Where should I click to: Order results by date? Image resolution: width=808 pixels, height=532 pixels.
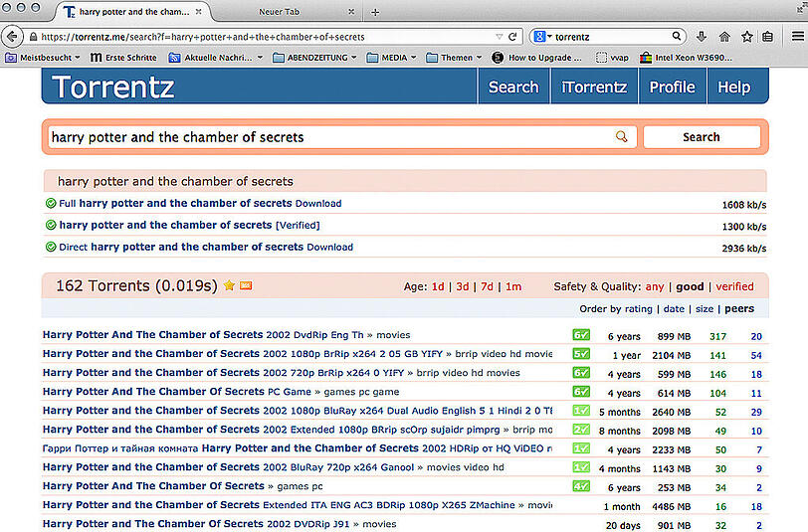(x=674, y=309)
